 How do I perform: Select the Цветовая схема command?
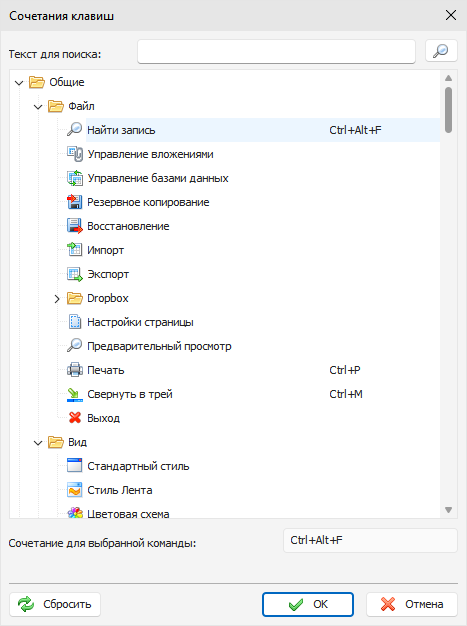point(128,513)
